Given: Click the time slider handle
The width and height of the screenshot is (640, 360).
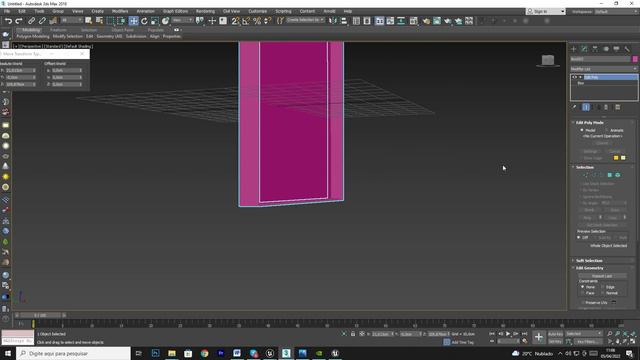Looking at the screenshot, I should tap(40, 315).
